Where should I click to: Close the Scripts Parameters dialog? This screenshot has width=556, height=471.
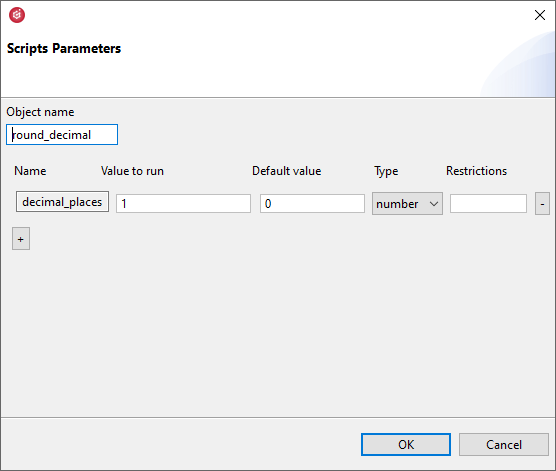point(540,15)
